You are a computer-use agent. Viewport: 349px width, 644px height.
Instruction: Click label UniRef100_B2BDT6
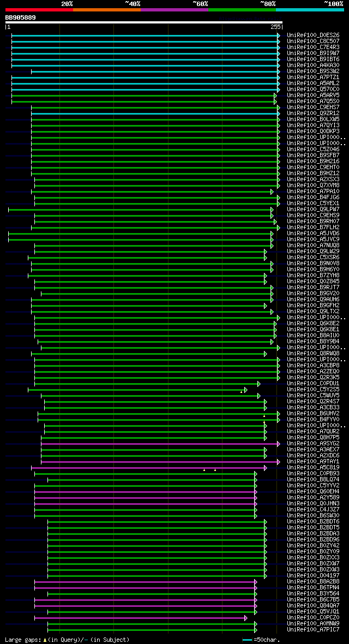pos(313,522)
